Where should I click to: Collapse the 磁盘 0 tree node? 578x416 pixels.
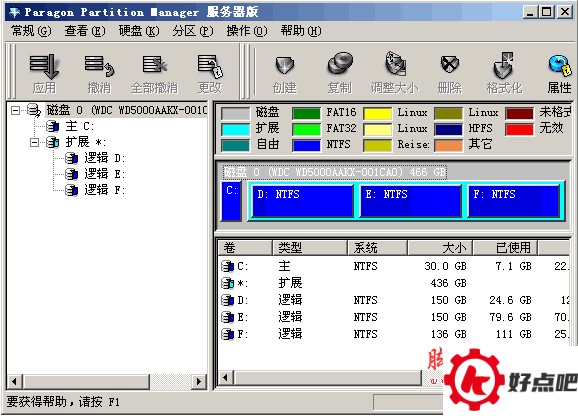point(15,110)
